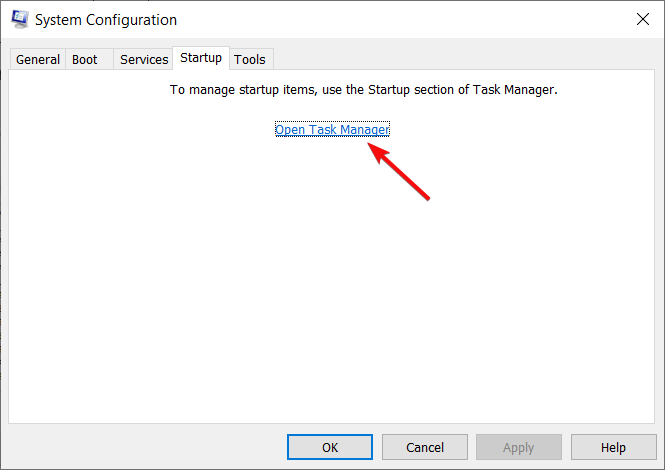The height and width of the screenshot is (470, 665).
Task: Click the System Configuration title text
Action: [x=106, y=20]
